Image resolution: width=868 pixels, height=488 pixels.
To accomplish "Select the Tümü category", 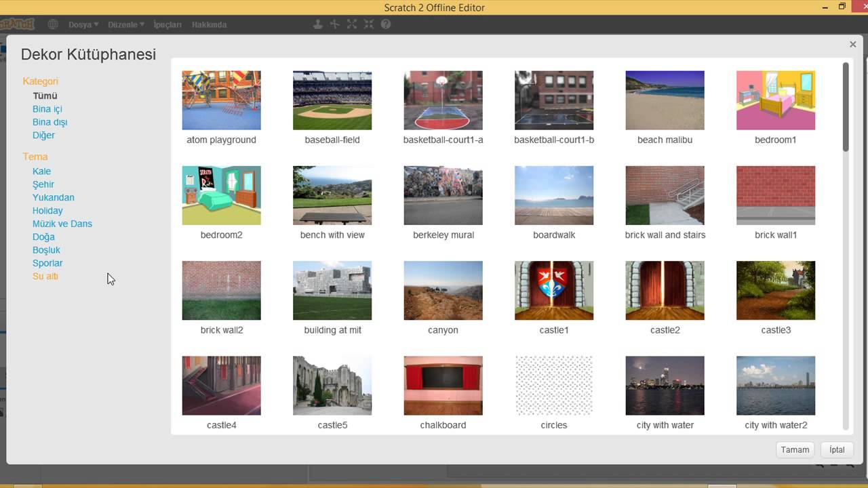I will [45, 96].
